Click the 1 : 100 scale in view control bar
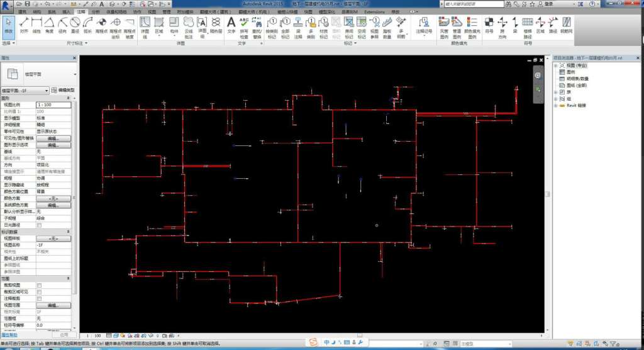The height and width of the screenshot is (350, 644). [x=94, y=336]
